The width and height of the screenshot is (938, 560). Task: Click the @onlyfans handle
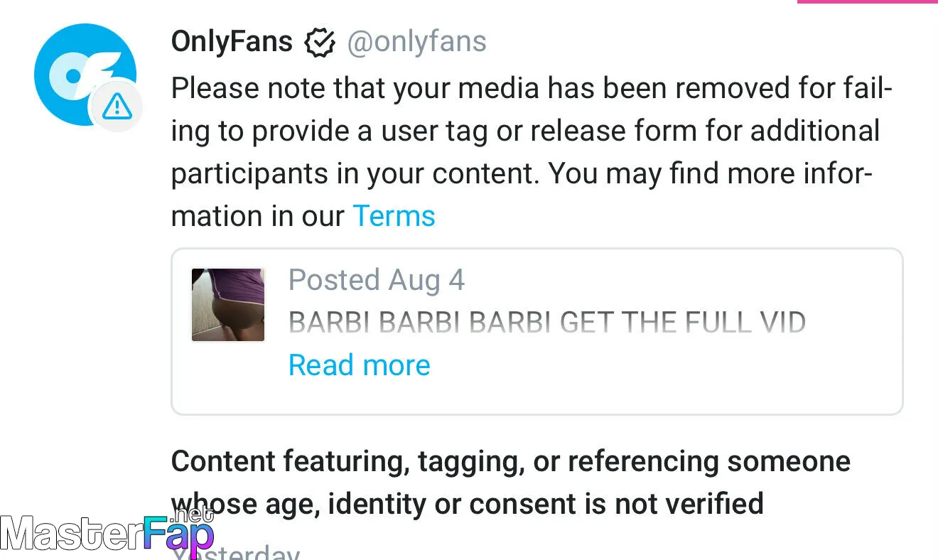pyautogui.click(x=416, y=42)
